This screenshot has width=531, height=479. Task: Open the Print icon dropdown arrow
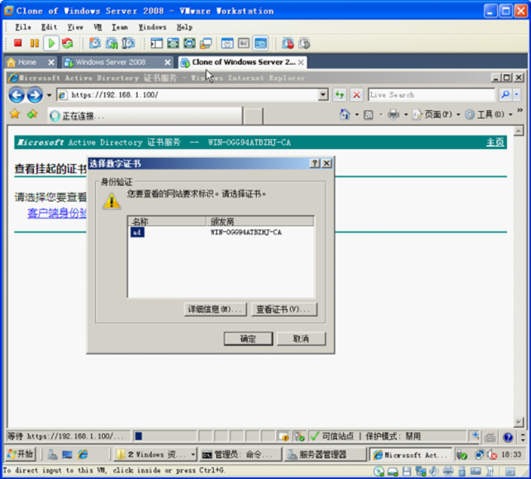406,115
